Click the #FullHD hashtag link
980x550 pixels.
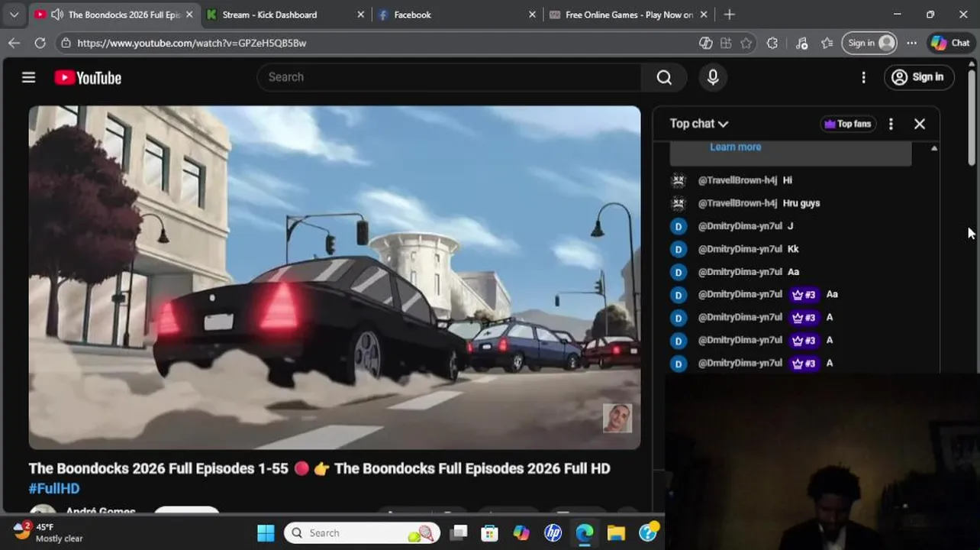point(54,488)
